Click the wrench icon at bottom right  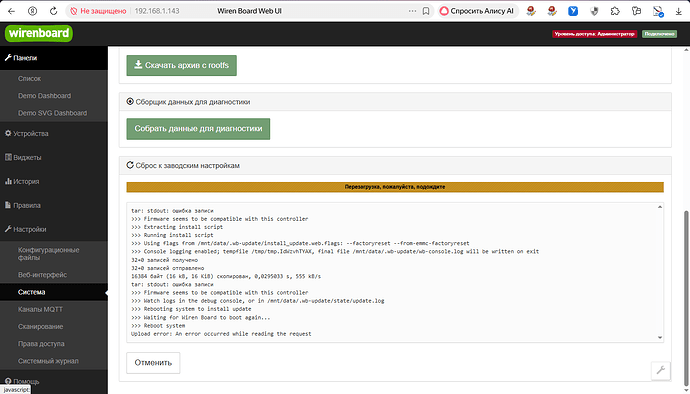[x=661, y=370]
